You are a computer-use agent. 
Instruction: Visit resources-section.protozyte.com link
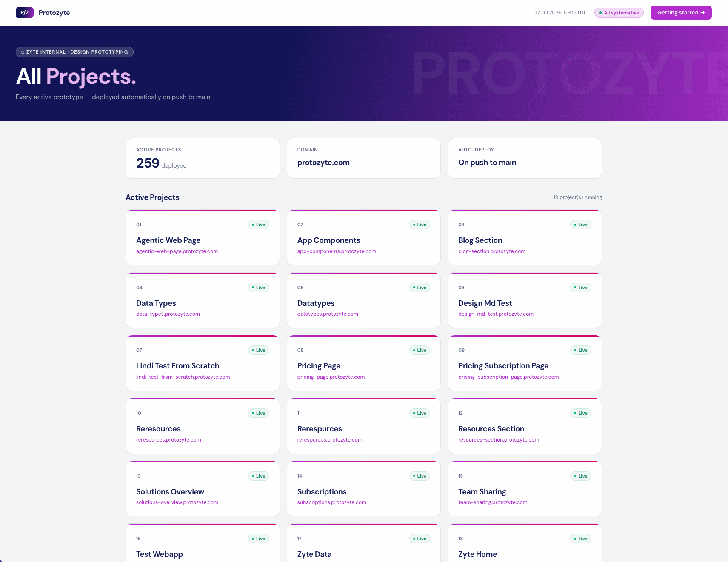pyautogui.click(x=499, y=440)
